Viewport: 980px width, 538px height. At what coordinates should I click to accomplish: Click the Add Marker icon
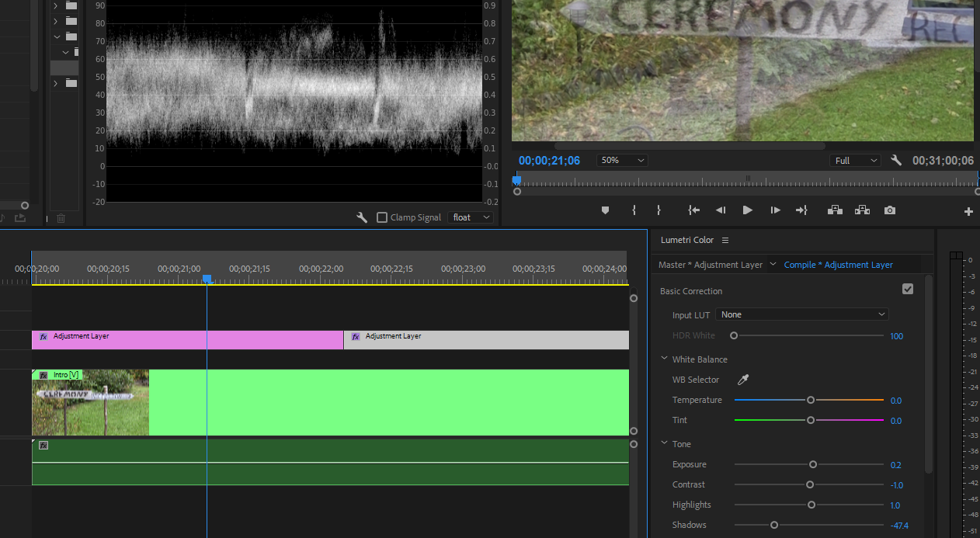[x=605, y=210]
